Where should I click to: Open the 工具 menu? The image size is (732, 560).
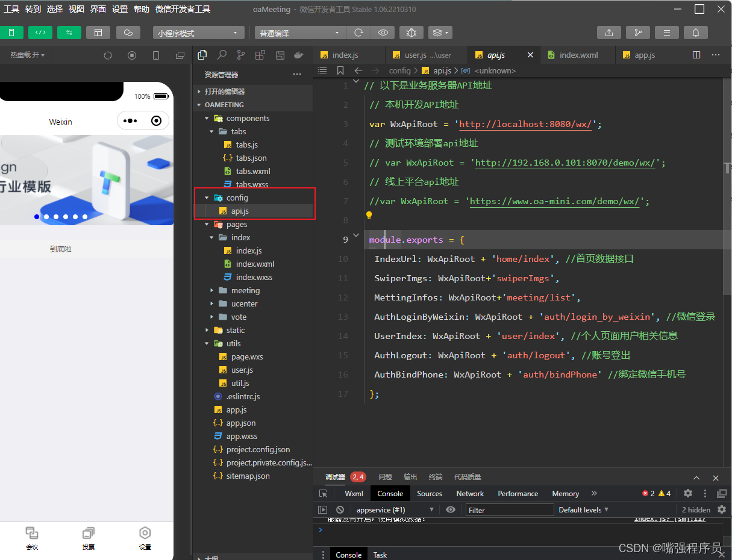point(11,9)
